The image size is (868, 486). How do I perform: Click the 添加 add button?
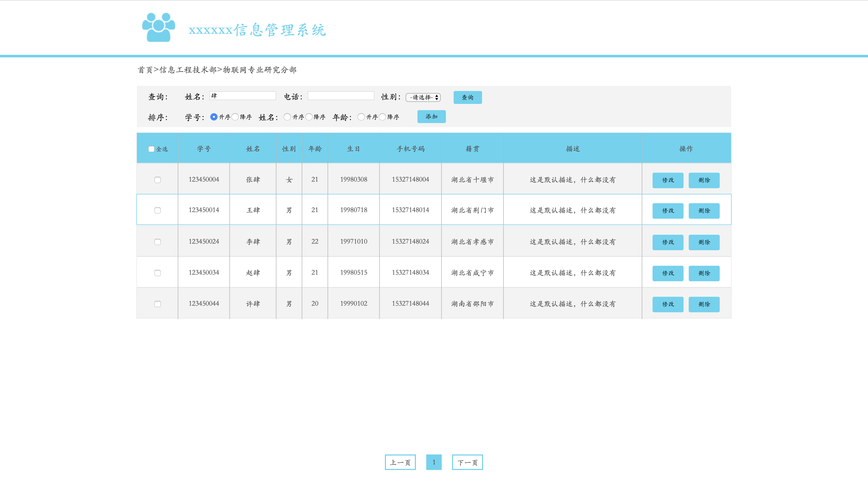tap(431, 117)
